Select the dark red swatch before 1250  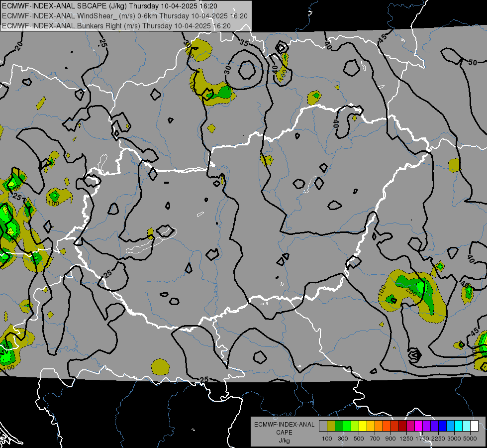point(402,426)
